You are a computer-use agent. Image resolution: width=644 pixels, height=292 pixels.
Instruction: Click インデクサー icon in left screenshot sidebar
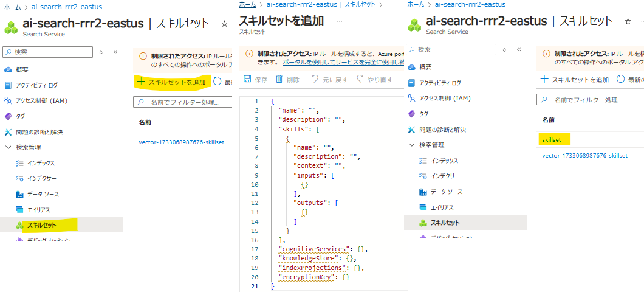(x=19, y=178)
